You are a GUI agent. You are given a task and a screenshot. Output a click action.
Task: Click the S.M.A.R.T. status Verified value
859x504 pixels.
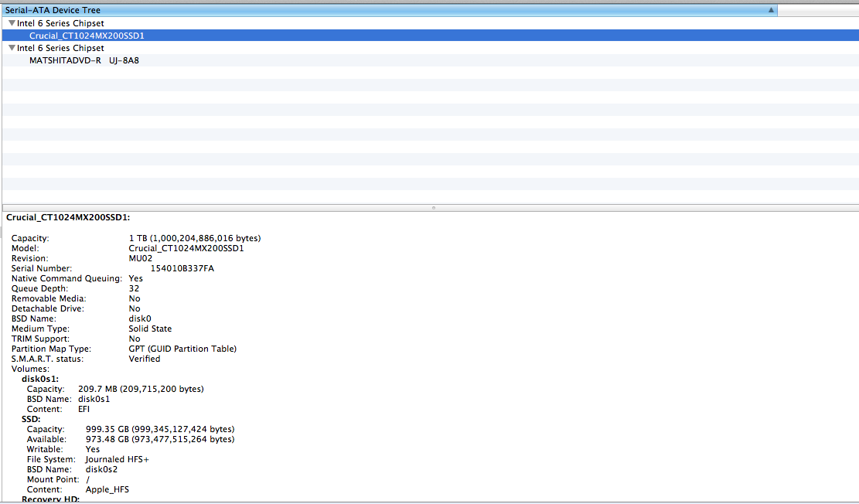tap(145, 359)
